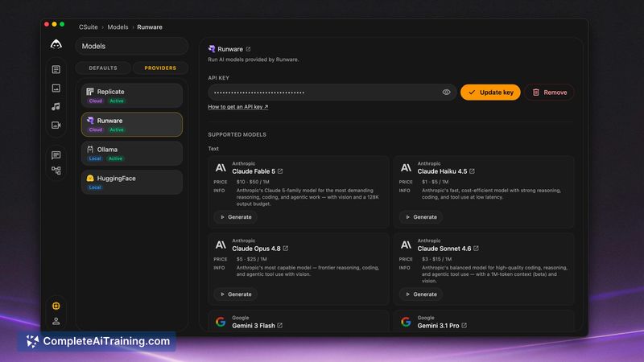The height and width of the screenshot is (362, 644).
Task: Click the Local badge on HuggingFace
Action: tap(95, 187)
